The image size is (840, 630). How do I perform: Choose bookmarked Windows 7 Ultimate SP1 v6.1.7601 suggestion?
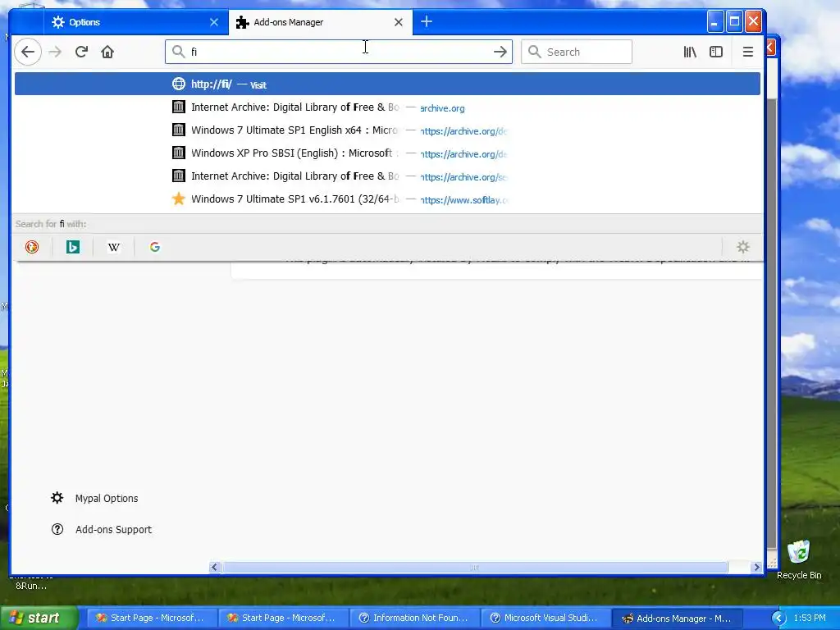coord(387,199)
